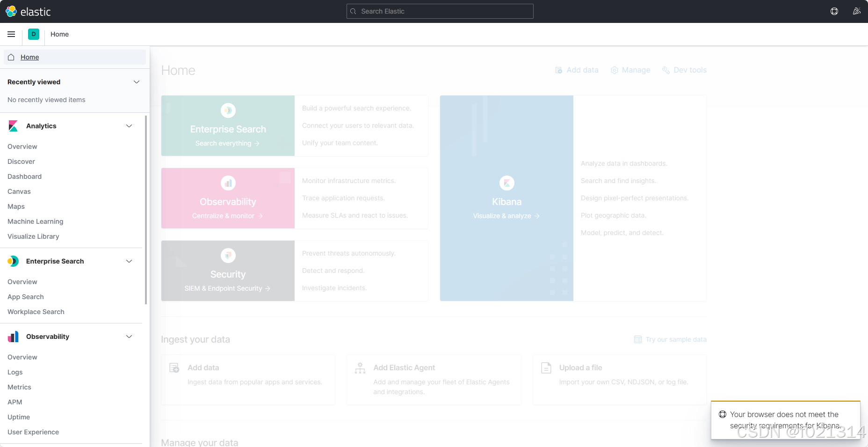Click the Dev tools header link
Screen dimensions: 868x447
684,70
